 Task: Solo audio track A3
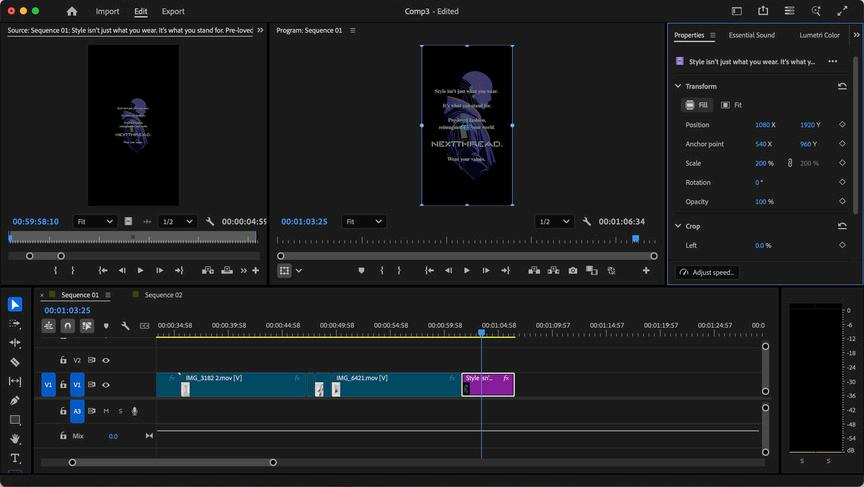click(x=121, y=411)
